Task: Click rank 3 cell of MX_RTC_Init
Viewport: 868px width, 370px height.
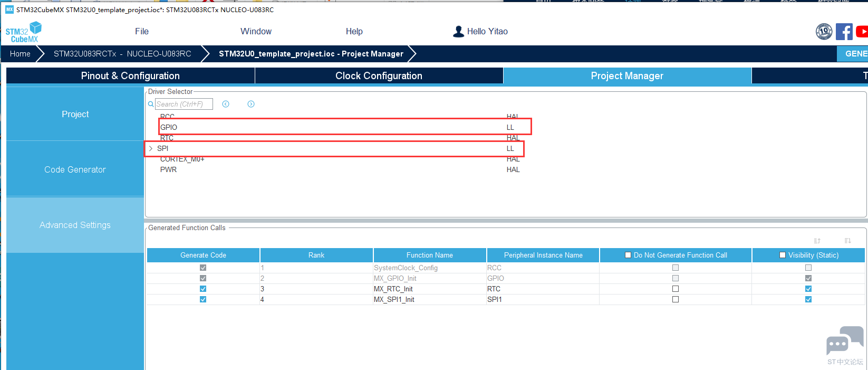Action: [x=316, y=289]
